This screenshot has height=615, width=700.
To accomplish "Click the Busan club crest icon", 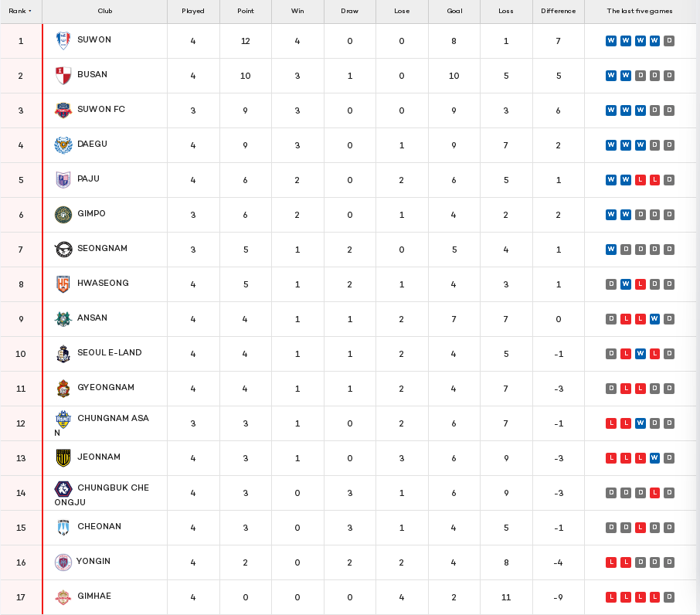I will [x=63, y=76].
